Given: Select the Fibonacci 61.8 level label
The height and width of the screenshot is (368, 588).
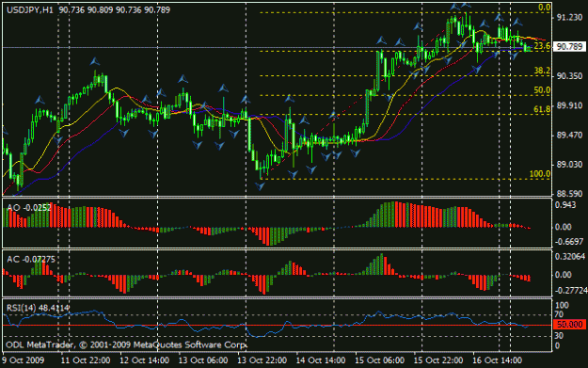Looking at the screenshot, I should [542, 109].
